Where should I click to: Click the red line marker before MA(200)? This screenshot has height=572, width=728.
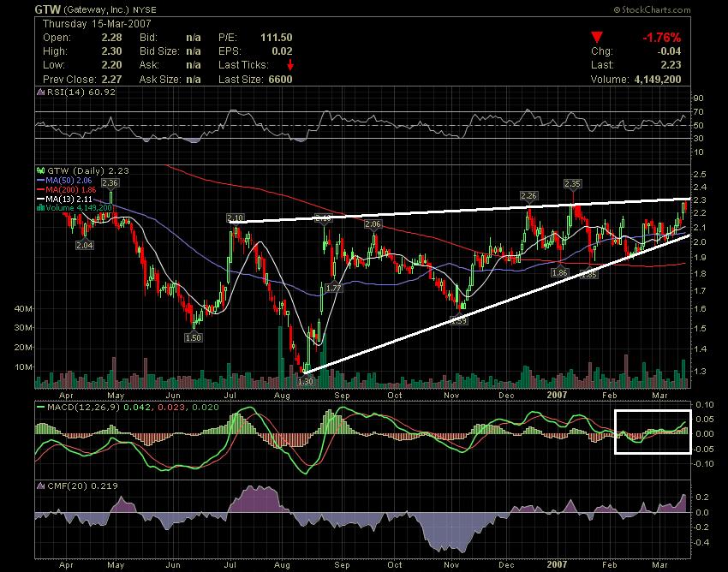(x=41, y=189)
